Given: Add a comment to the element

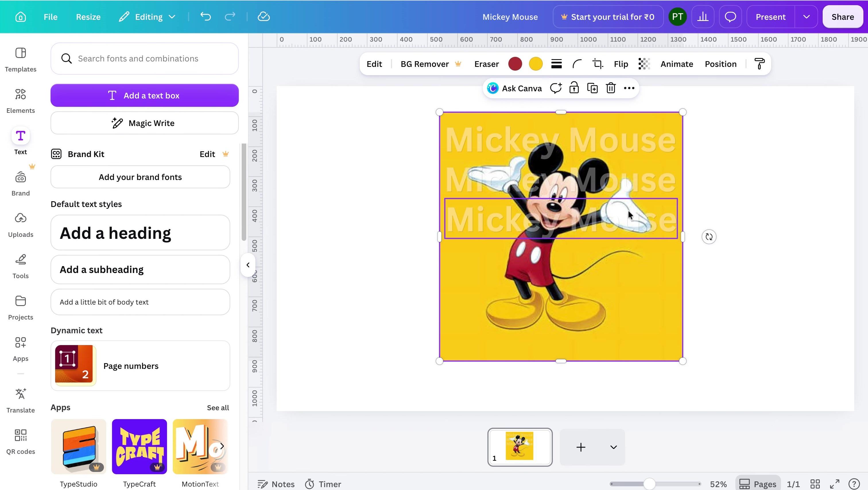Looking at the screenshot, I should (556, 88).
